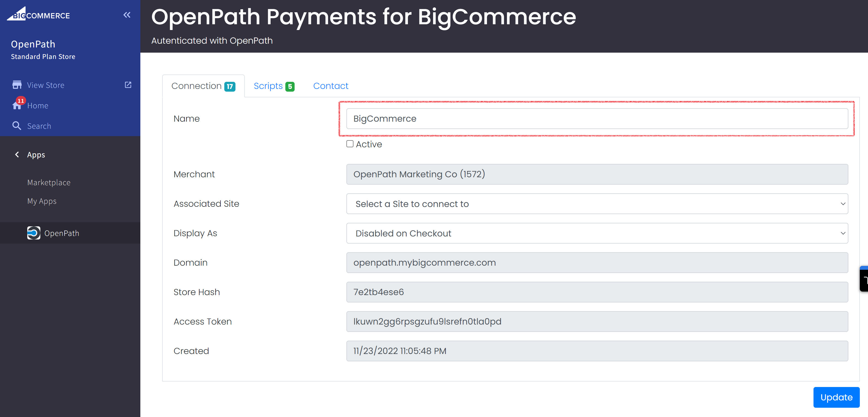Open Marketplace in the Apps menu
Screen dimensions: 868x417
(x=49, y=182)
